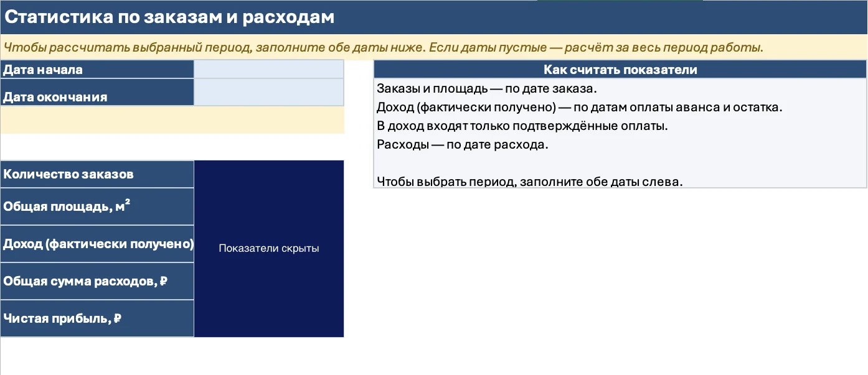
Task: Click the yellow hint 'Чтобы рассчитать выбранный период'
Action: (x=384, y=47)
